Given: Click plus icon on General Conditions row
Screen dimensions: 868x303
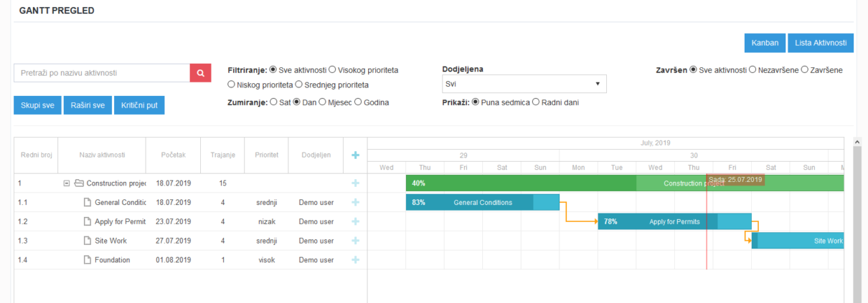Looking at the screenshot, I should (355, 203).
